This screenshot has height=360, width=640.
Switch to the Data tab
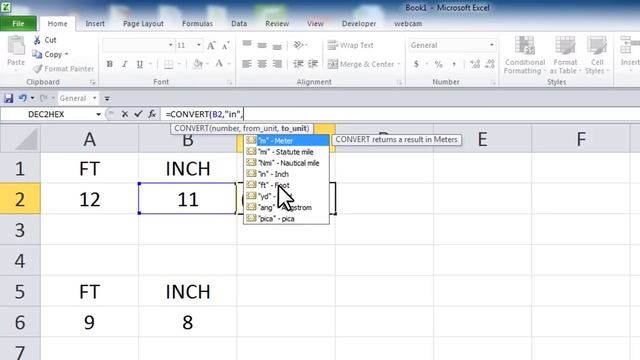pyautogui.click(x=239, y=24)
